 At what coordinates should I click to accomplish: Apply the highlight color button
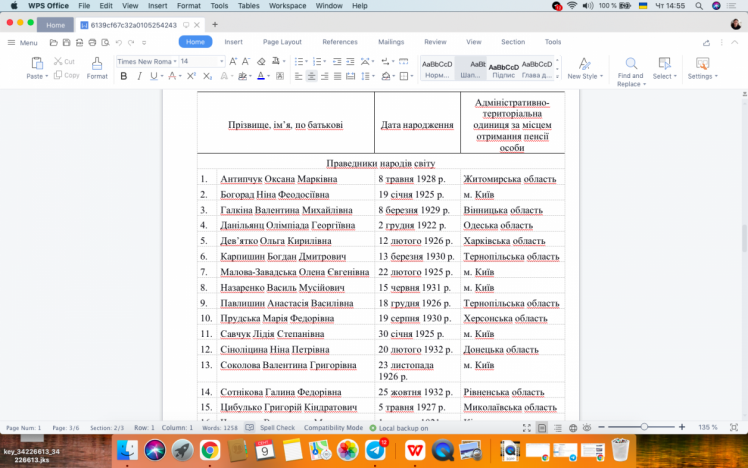coord(242,76)
